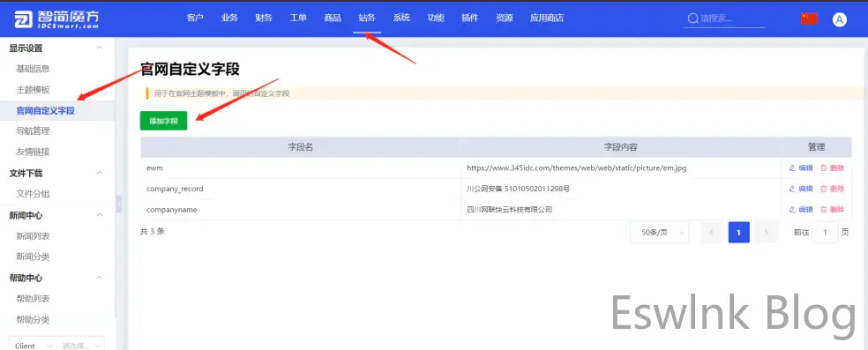Collapse the 文件下载 sidebar section
Screen dimensions: 868x350
pyautogui.click(x=100, y=173)
